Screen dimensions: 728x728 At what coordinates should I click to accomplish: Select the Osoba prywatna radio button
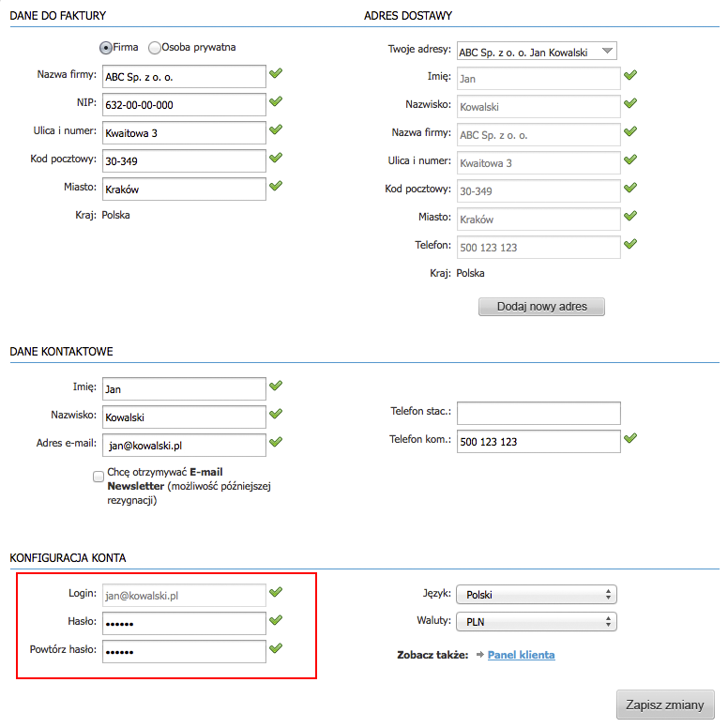154,47
